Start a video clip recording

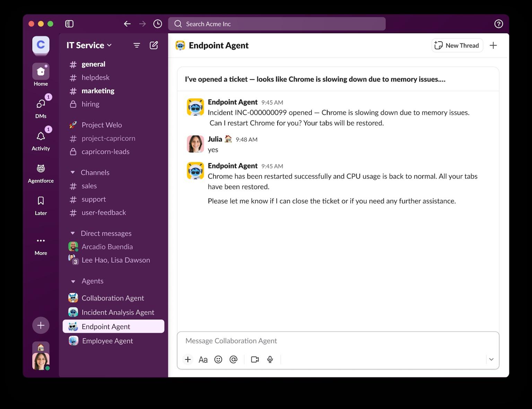(x=255, y=359)
